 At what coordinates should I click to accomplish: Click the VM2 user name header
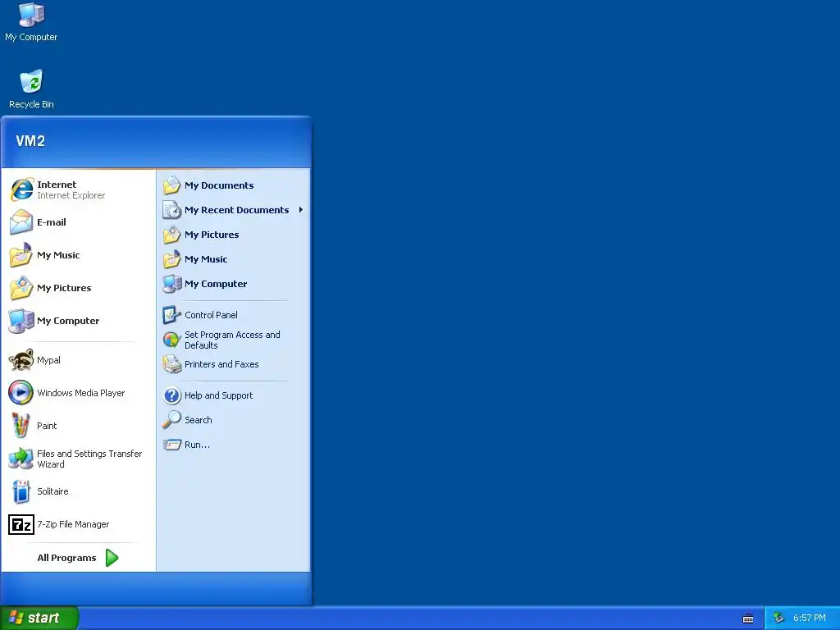coord(30,141)
